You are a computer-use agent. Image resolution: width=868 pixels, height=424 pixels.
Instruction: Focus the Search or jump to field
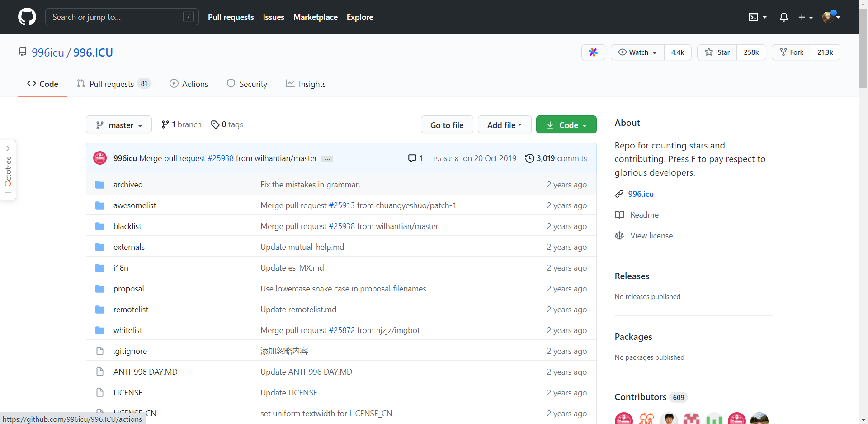click(x=122, y=17)
